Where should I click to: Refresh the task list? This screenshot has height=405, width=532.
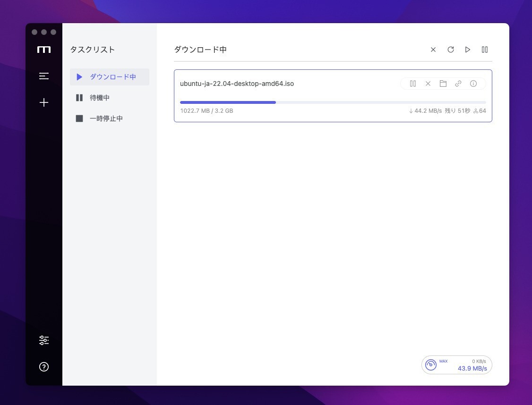click(x=451, y=50)
